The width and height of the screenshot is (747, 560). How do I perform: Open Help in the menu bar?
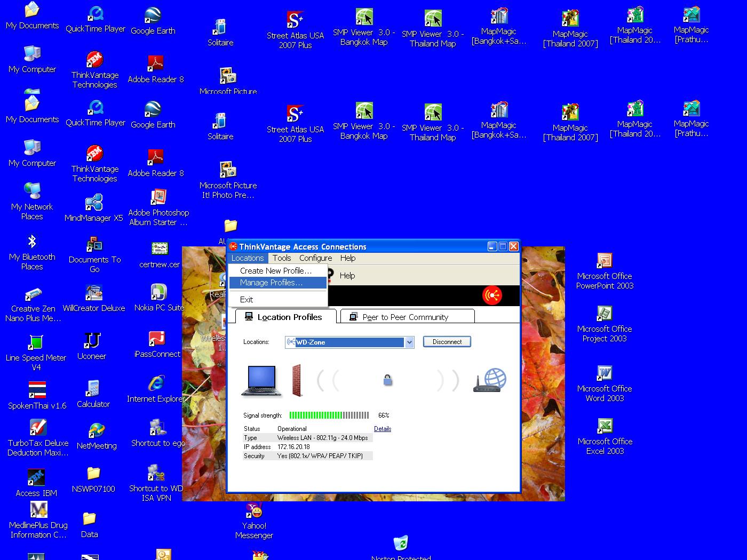[348, 258]
